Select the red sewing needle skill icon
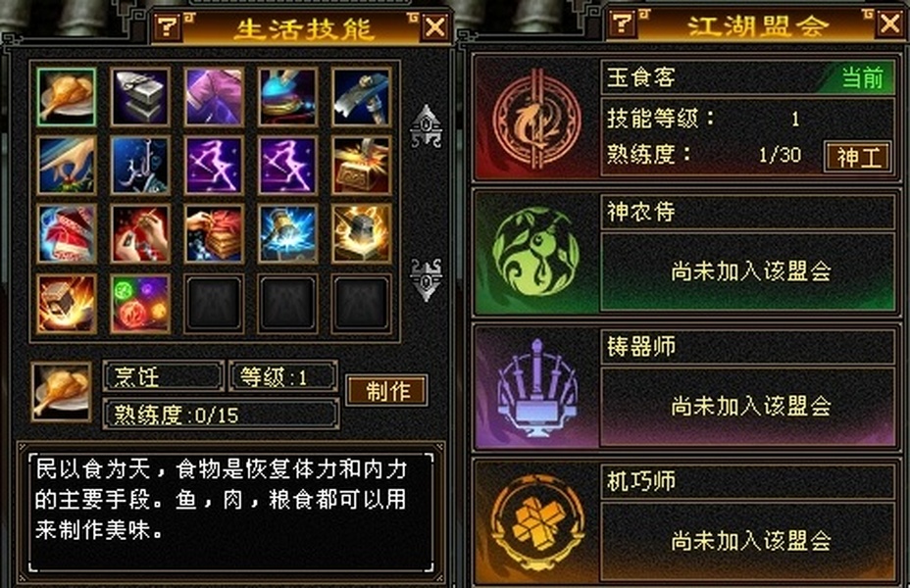This screenshot has height=588, width=910. coord(140,233)
